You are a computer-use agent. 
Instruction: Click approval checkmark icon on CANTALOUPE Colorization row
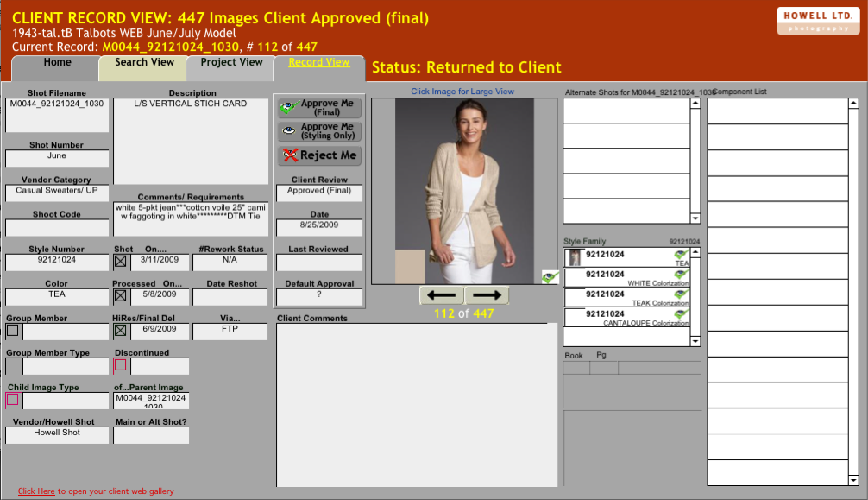[682, 315]
